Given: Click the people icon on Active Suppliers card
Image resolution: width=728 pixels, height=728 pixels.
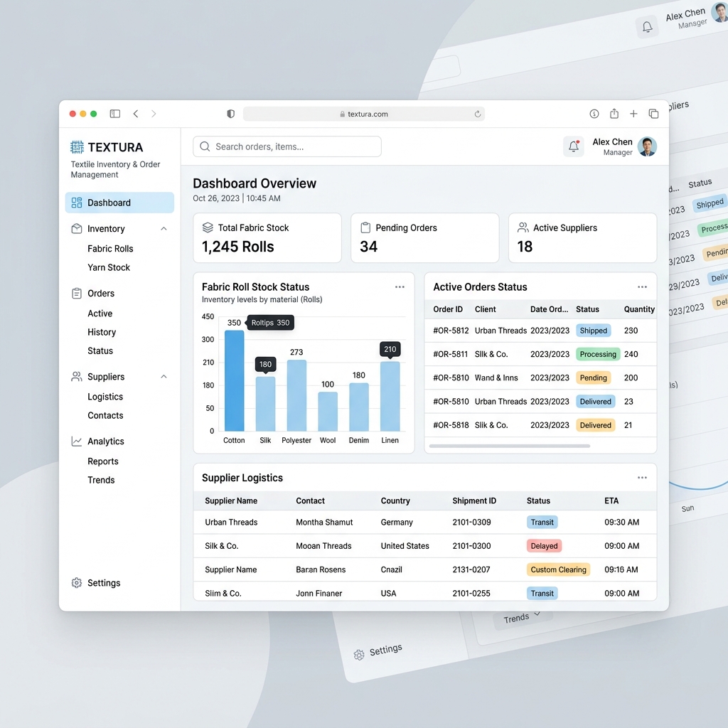Looking at the screenshot, I should (x=523, y=227).
